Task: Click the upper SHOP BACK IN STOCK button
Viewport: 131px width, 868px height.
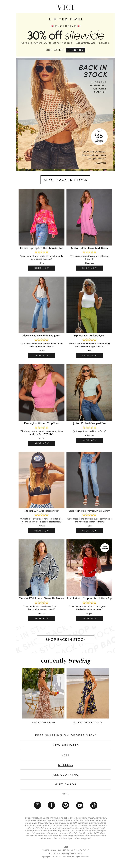Action: click(x=65, y=180)
